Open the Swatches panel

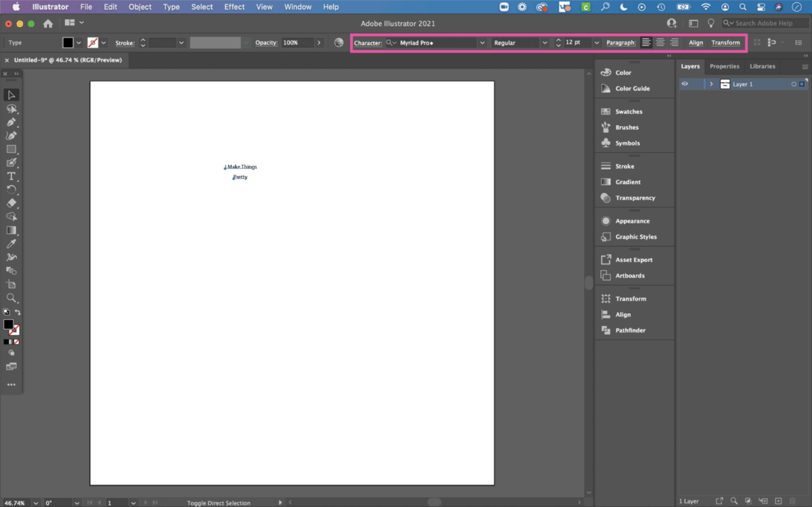pos(627,111)
